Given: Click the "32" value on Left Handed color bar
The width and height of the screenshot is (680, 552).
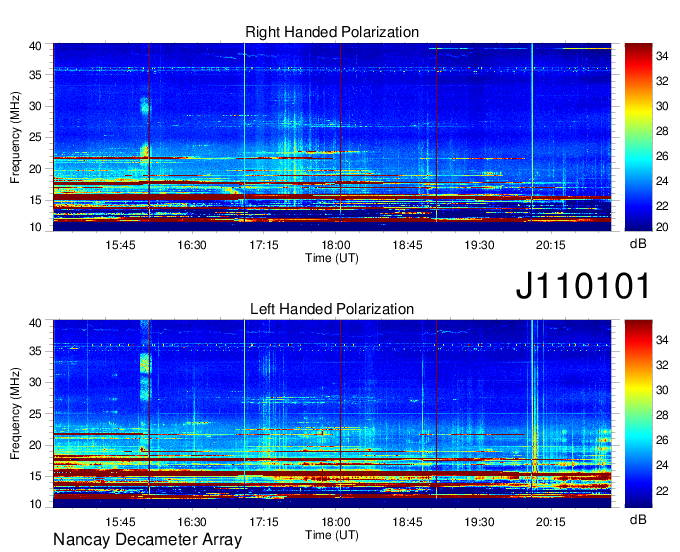Looking at the screenshot, I should [x=662, y=365].
